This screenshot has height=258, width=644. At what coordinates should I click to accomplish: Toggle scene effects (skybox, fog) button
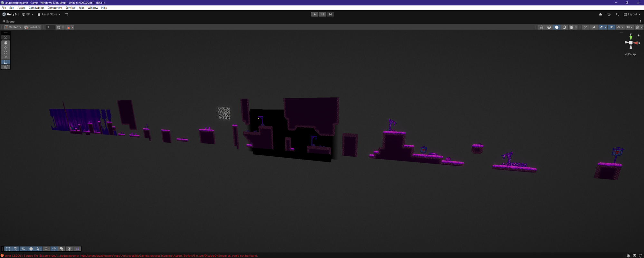pos(601,27)
